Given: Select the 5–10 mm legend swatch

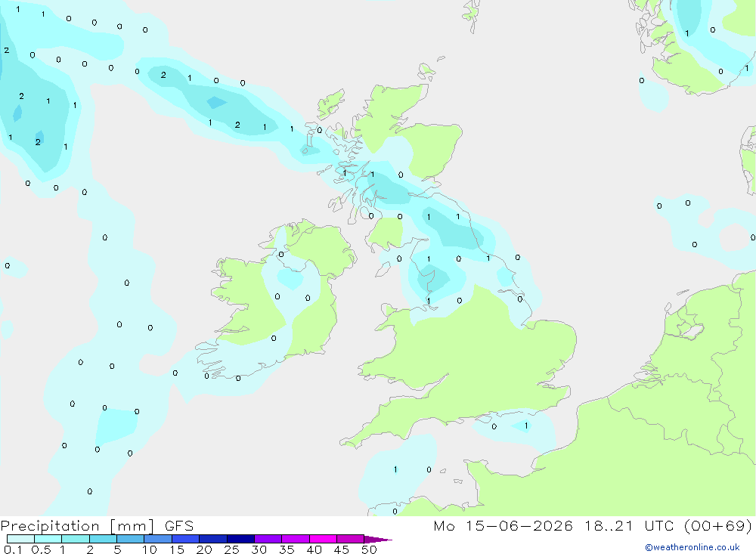Looking at the screenshot, I should pos(131,539).
